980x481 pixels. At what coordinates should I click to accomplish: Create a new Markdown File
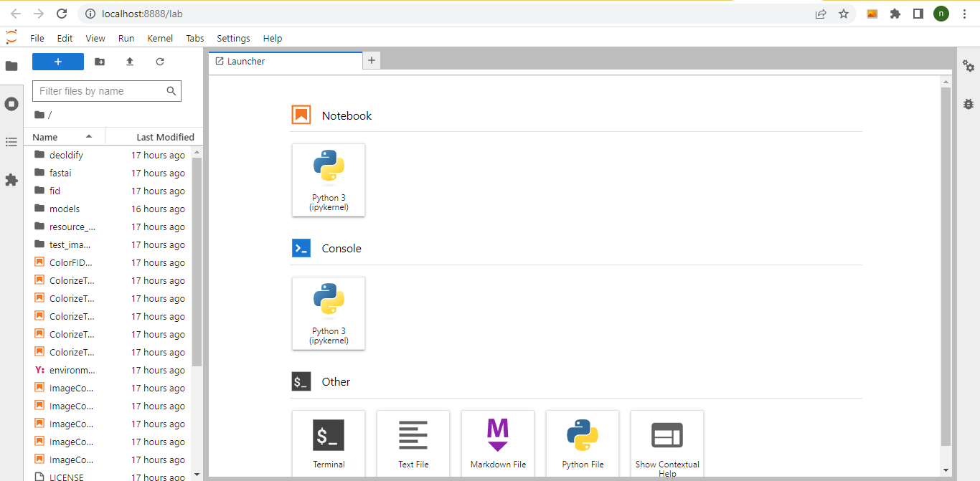pyautogui.click(x=498, y=442)
